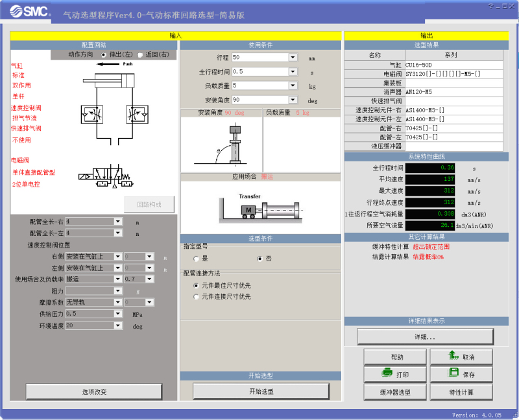Open the 环境温度 dropdown
This screenshot has width=519, height=420.
[x=118, y=326]
